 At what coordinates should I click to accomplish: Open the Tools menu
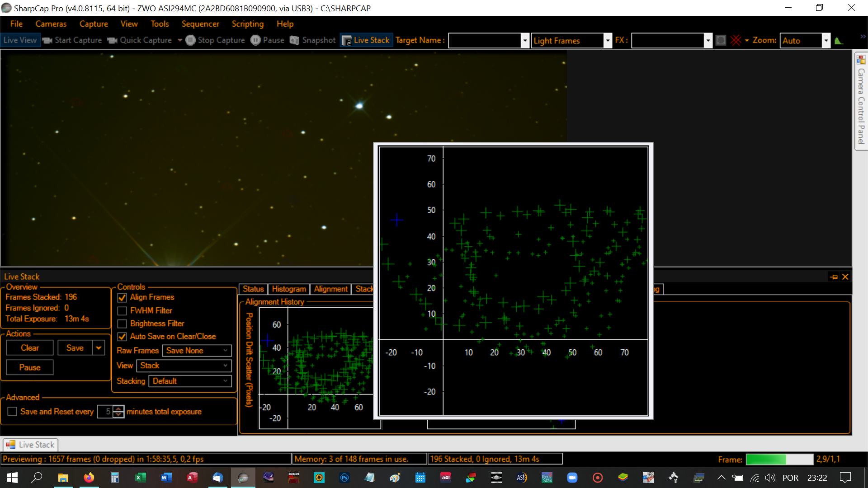point(160,24)
